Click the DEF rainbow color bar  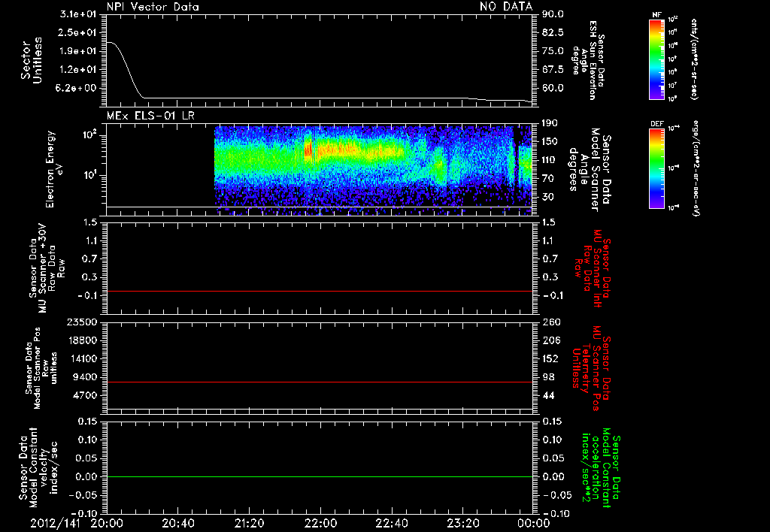656,169
